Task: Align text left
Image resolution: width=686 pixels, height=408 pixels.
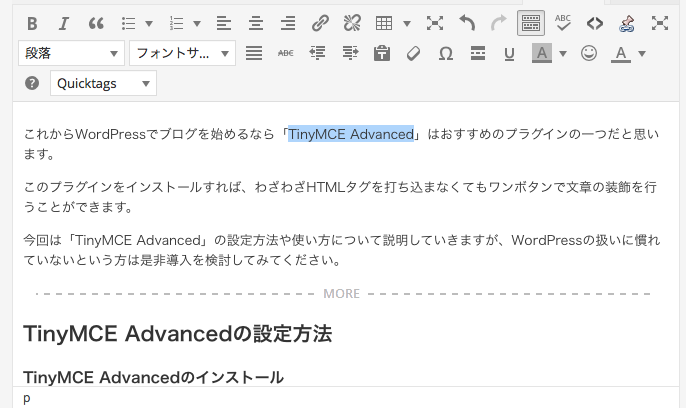Action: (x=224, y=23)
